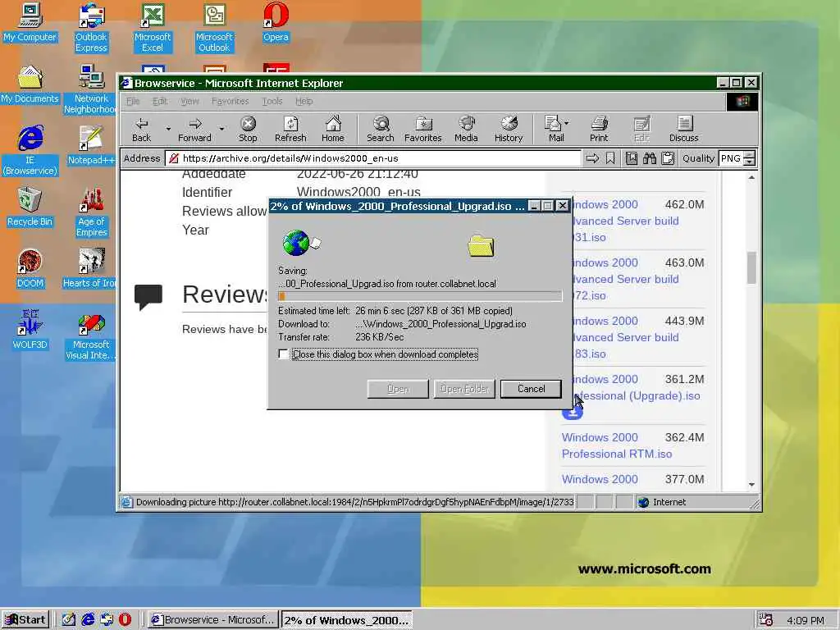Open the Favorites toolbar button
The image size is (840, 630).
click(423, 130)
